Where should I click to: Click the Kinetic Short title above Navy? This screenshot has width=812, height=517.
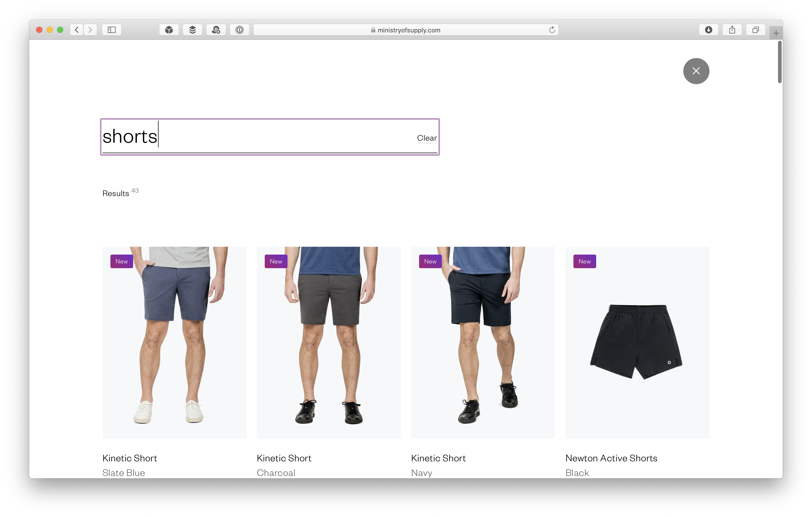(438, 458)
